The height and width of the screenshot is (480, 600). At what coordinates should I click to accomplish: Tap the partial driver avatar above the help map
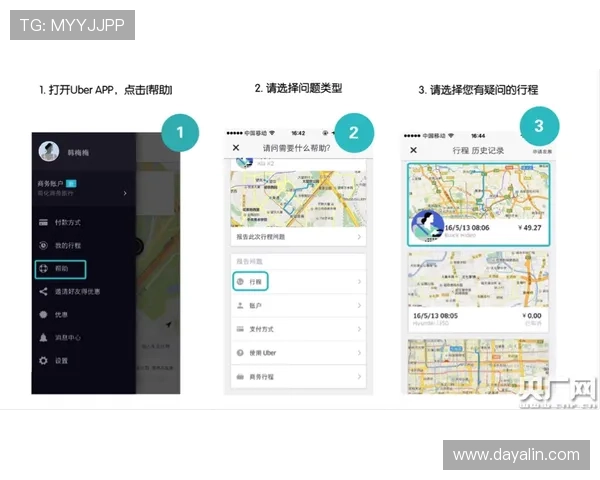[x=245, y=162]
